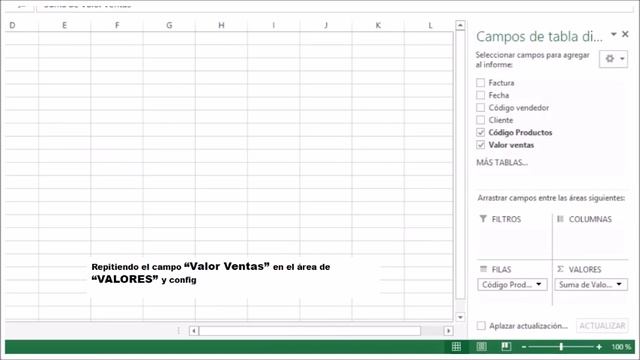Click the COLUMNAS area icon
The image size is (640, 360).
tap(560, 219)
